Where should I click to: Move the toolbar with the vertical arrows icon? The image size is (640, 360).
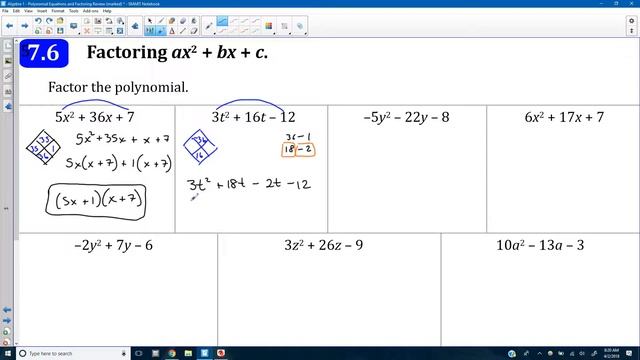631,31
